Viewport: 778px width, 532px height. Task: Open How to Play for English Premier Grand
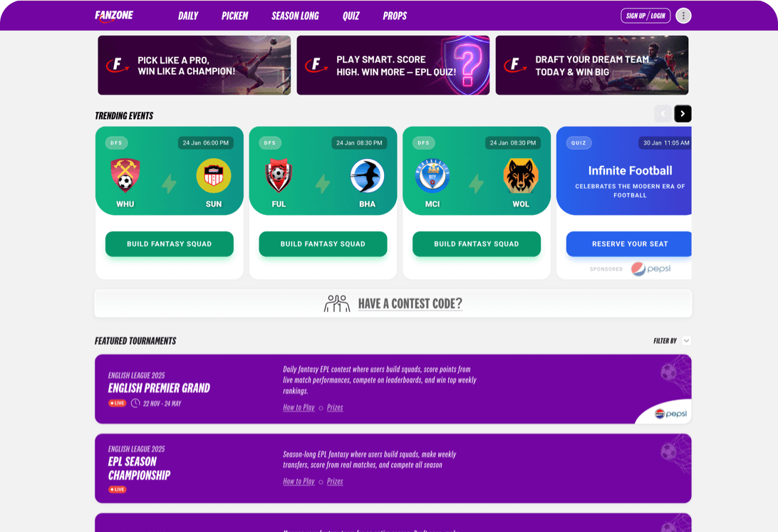coord(299,407)
